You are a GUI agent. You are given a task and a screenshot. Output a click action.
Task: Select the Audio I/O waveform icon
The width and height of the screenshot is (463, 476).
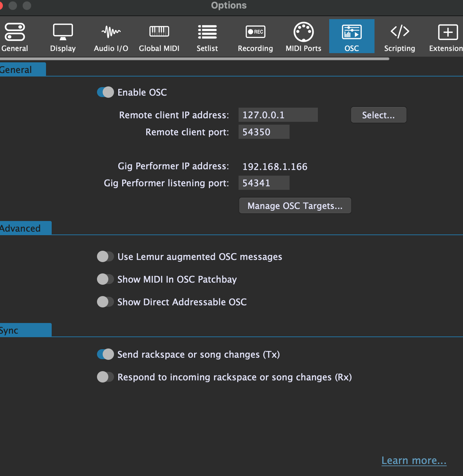111,33
